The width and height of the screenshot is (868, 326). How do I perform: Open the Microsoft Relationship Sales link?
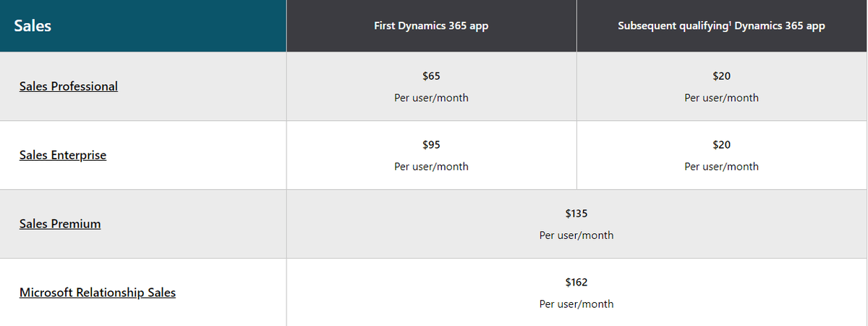98,293
